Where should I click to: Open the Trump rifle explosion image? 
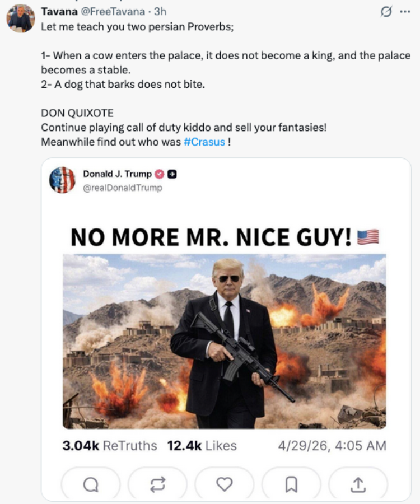[225, 342]
